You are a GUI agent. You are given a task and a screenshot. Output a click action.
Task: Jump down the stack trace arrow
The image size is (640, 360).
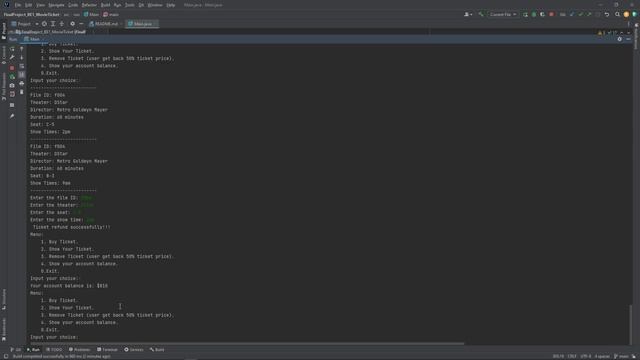[22, 57]
